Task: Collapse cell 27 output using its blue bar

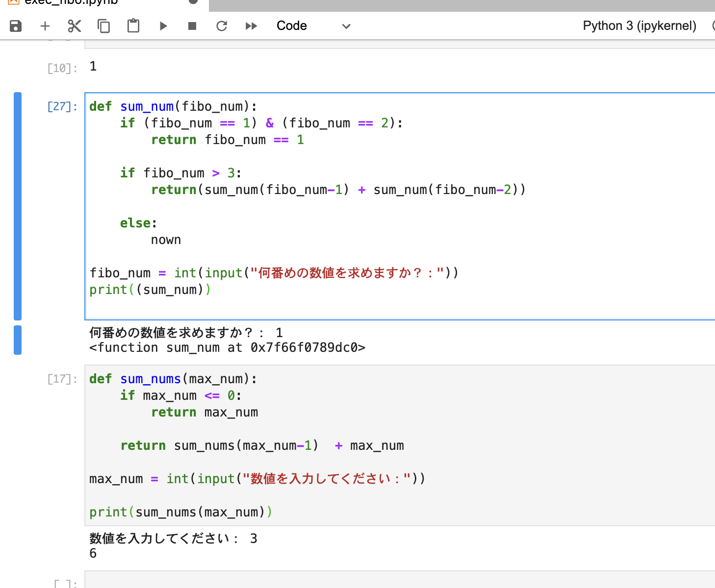Action: coord(18,340)
